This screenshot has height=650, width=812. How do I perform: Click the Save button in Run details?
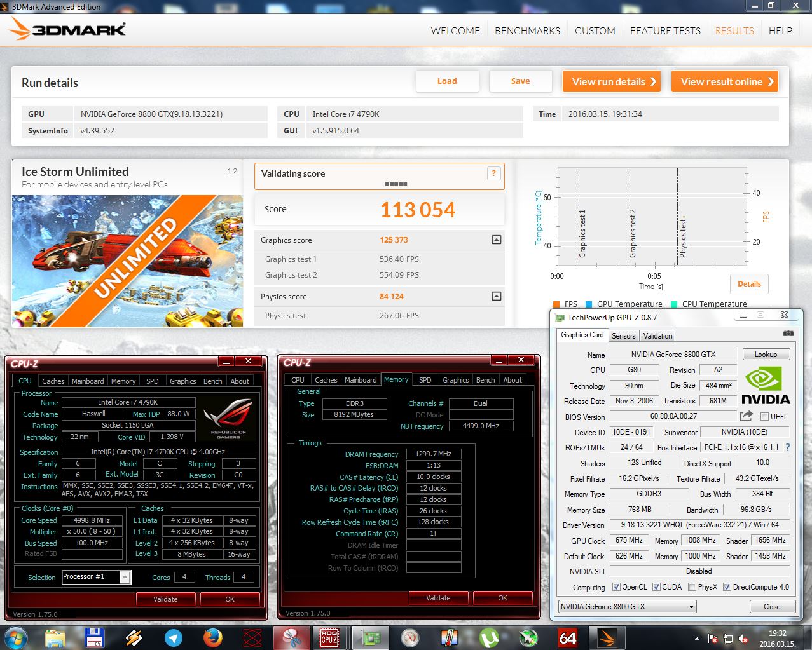pyautogui.click(x=520, y=81)
